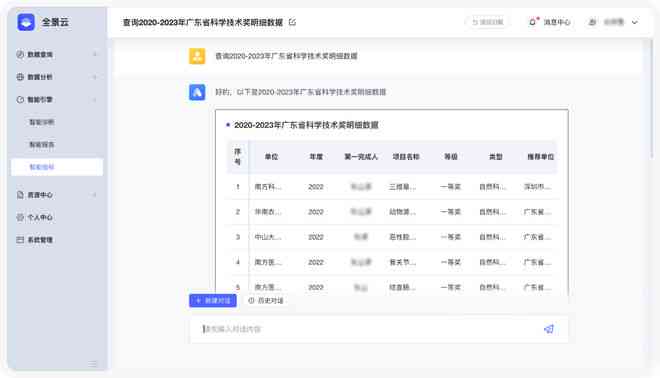Click the blue assistant avatar in the chat
The width and height of the screenshot is (660, 378).
[197, 92]
